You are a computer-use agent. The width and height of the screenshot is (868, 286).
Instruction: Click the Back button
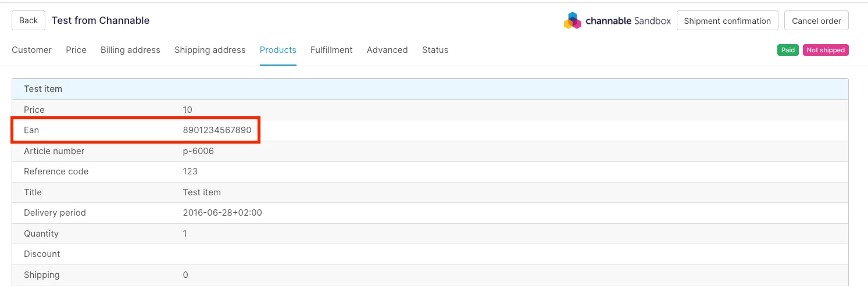[28, 20]
